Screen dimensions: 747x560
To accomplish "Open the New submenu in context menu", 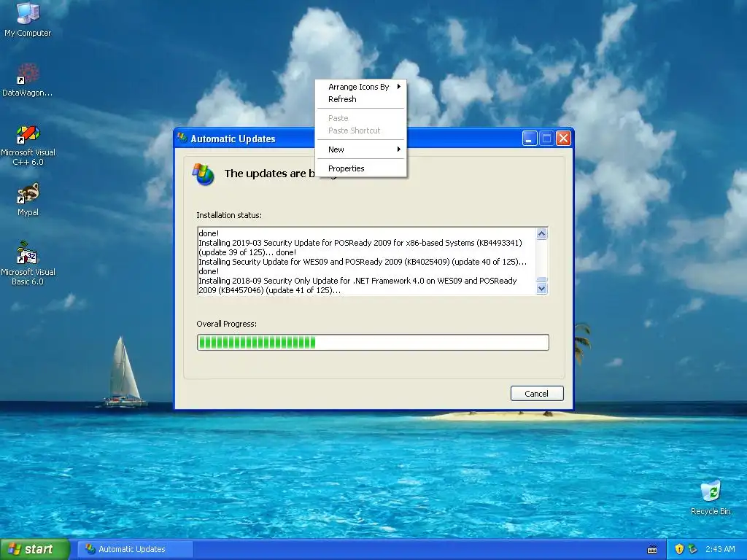I will click(x=361, y=149).
